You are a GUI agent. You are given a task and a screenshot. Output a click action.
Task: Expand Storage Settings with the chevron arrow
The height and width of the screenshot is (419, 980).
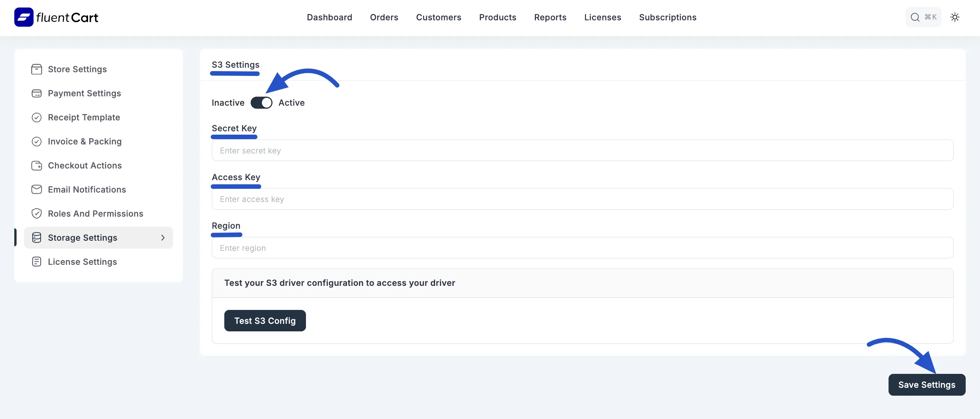tap(163, 237)
